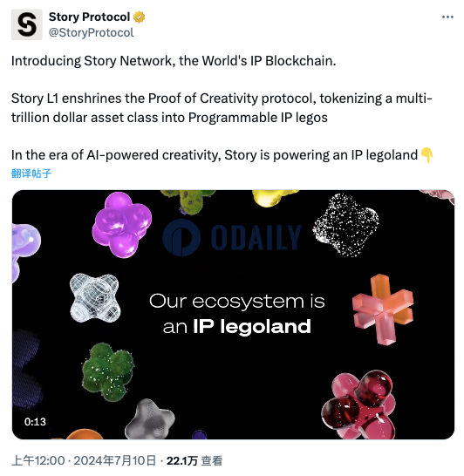This screenshot has width=464, height=476.
Task: Select the glossy purple blob shape
Action: coord(122,224)
